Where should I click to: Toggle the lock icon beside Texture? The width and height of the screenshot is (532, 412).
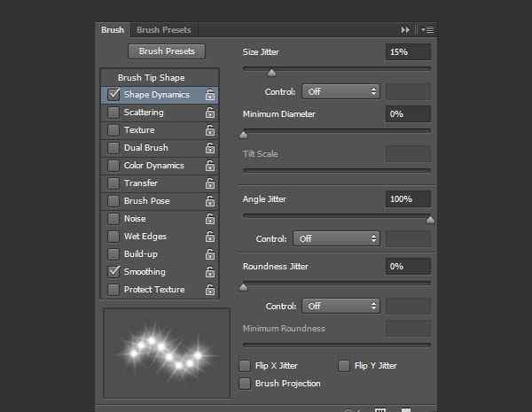point(210,130)
